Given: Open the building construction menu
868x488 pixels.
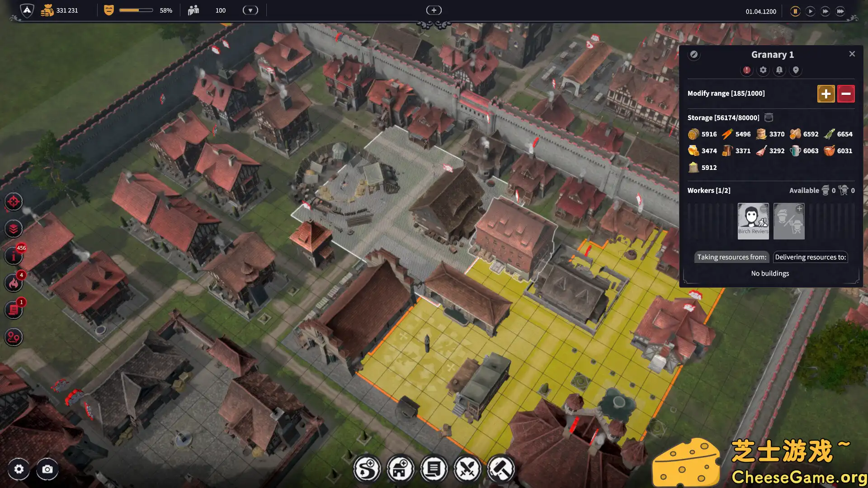Looking at the screenshot, I should [400, 469].
